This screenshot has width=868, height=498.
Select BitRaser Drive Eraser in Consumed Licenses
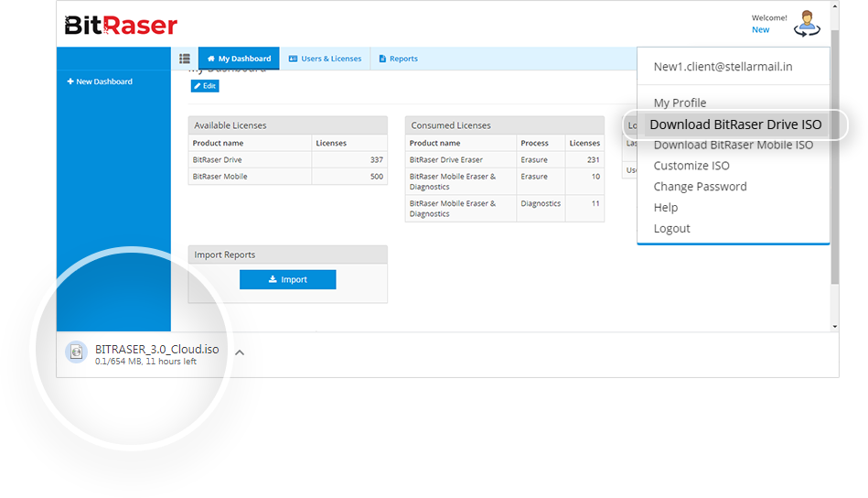coord(446,159)
